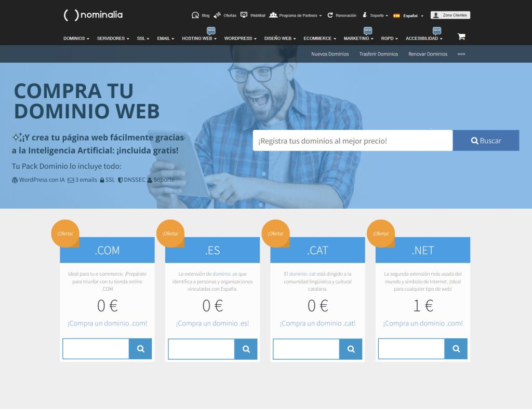Click the .COM domain search magnifier button
The width and height of the screenshot is (532, 409).
tap(140, 349)
